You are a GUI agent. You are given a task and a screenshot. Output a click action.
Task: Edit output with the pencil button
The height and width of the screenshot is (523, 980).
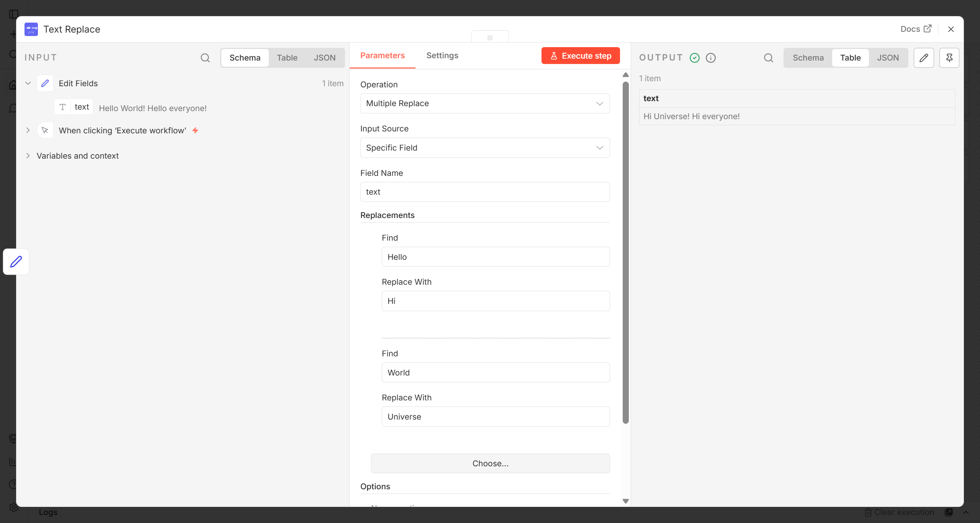click(x=924, y=58)
